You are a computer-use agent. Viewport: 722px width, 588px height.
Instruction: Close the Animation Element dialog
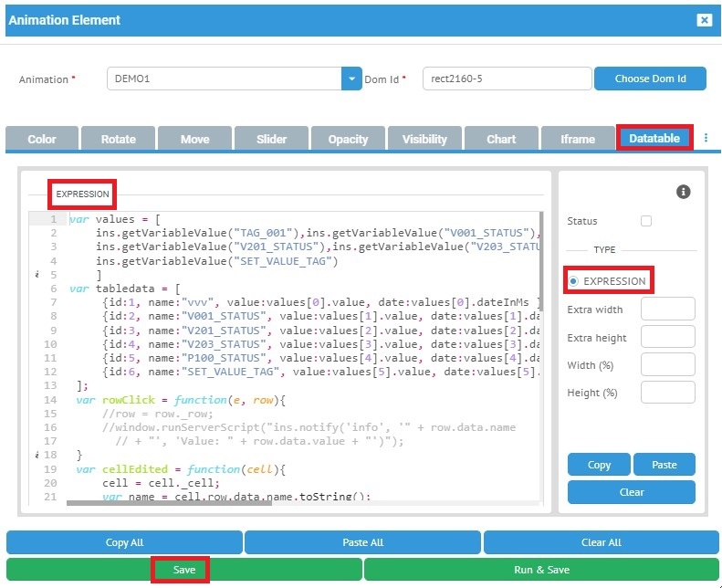tap(704, 20)
